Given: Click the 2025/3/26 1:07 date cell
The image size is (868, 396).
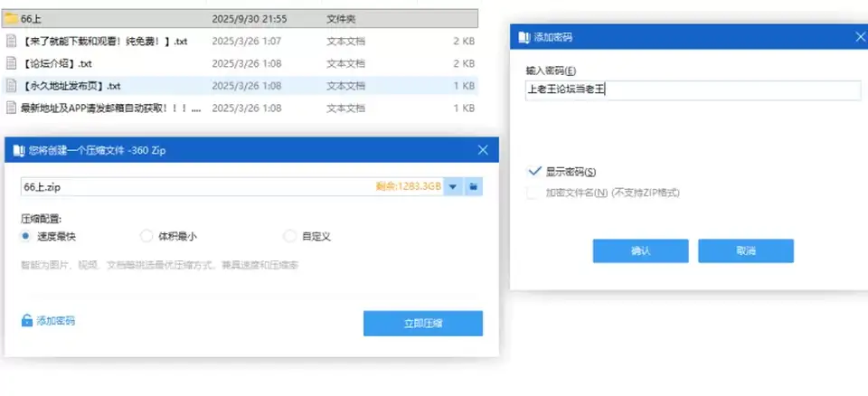Looking at the screenshot, I should (246, 41).
